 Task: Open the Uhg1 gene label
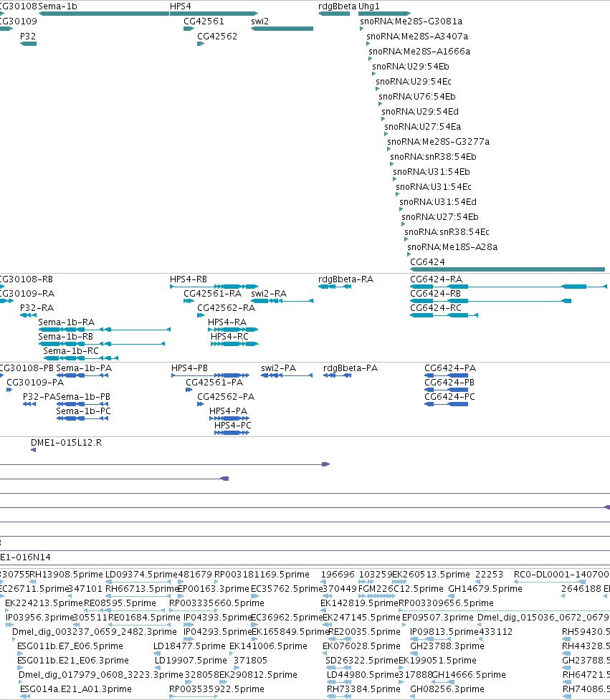point(369,6)
